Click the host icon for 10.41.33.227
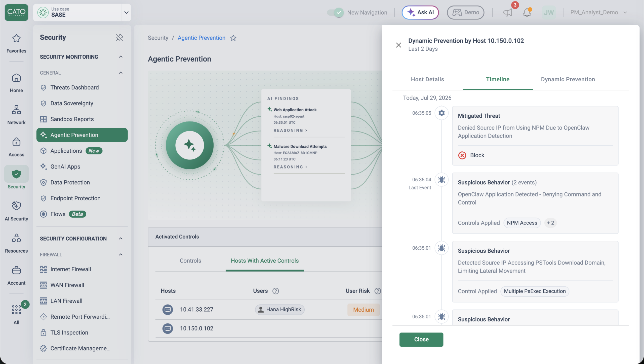This screenshot has height=364, width=644. pos(168,310)
